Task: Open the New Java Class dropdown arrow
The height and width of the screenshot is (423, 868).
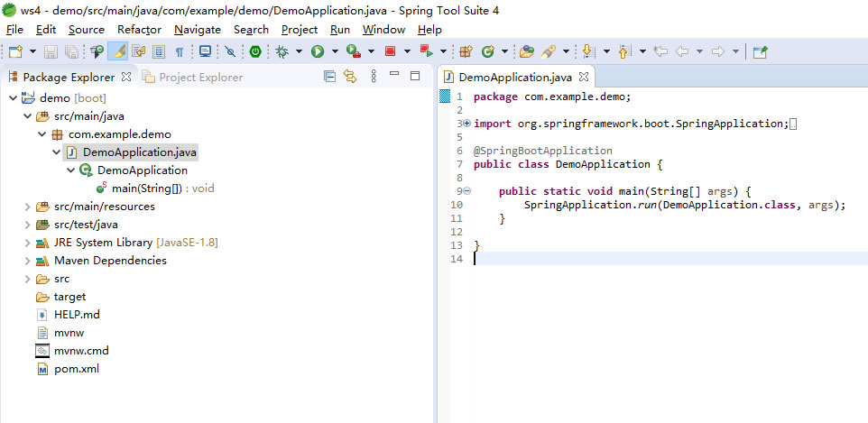Action: (x=504, y=52)
